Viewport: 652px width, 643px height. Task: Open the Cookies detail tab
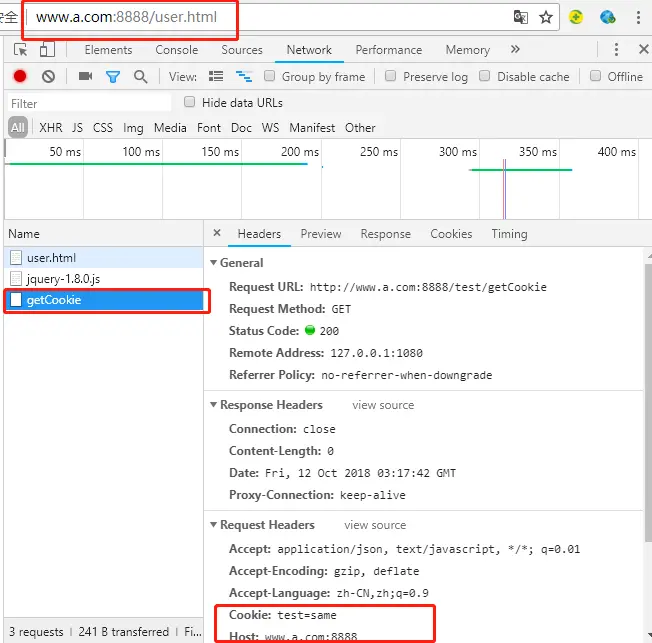point(451,234)
